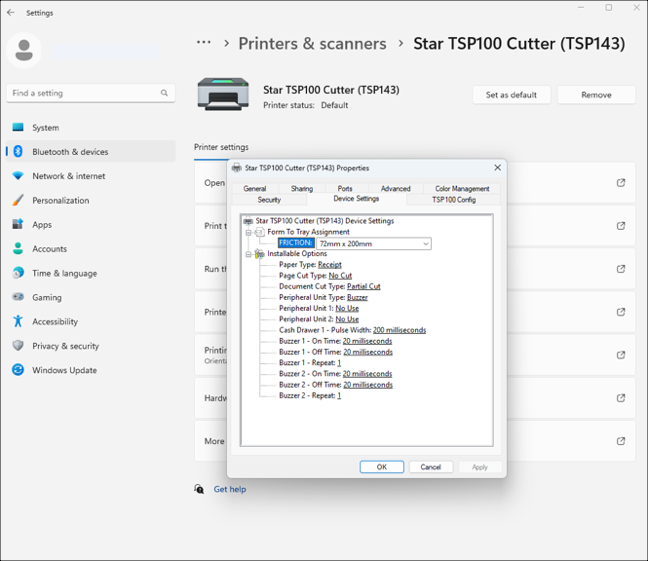Change Document Cut Type Partial Cut value
Image resolution: width=648 pixels, height=561 pixels.
(364, 286)
